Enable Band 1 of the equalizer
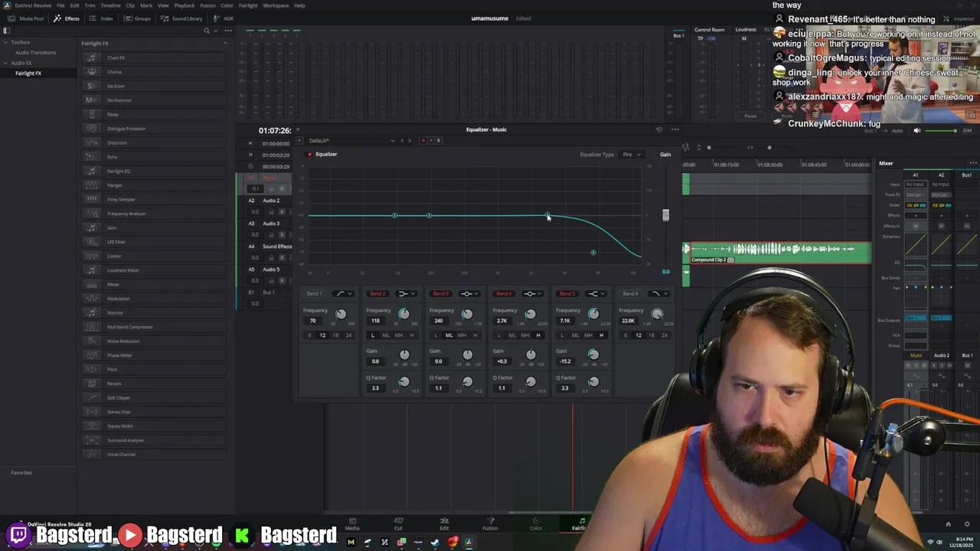Screen dimensions: 980x551 pos(314,294)
